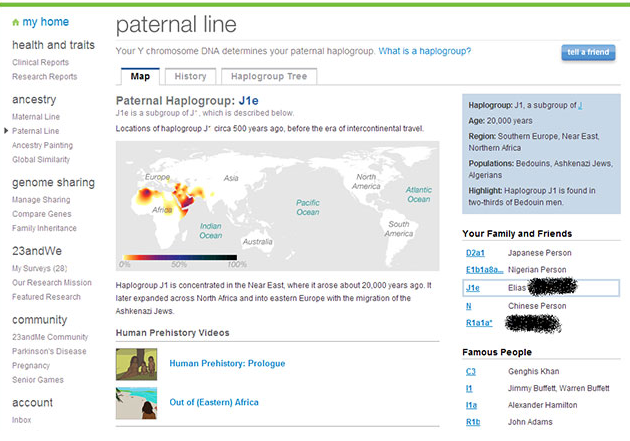630x441 pixels.
Task: Select the Map tab
Action: point(140,76)
